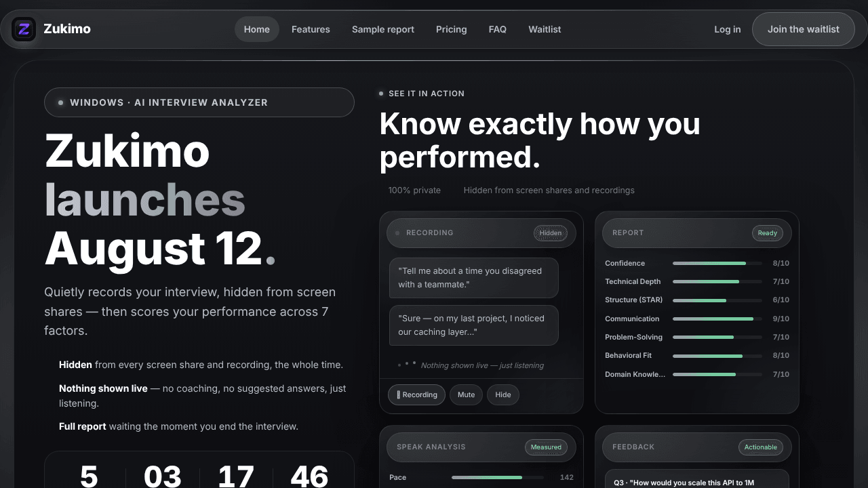The height and width of the screenshot is (488, 868).
Task: Click the countdown value 46
Action: tap(310, 476)
